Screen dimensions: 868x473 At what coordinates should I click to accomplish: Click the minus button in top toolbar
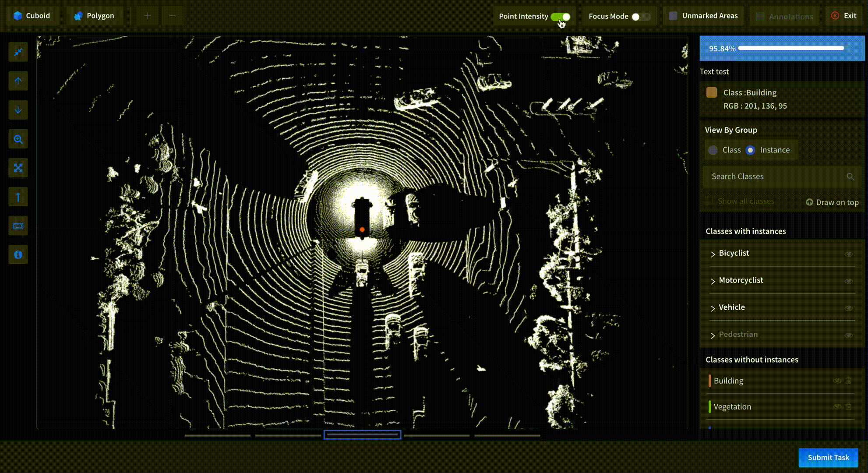pos(173,16)
